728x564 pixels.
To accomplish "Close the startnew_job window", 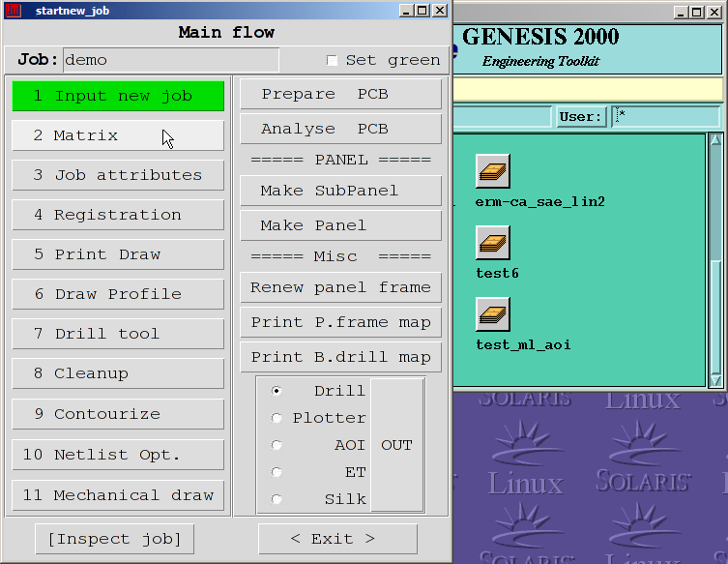I will [440, 11].
